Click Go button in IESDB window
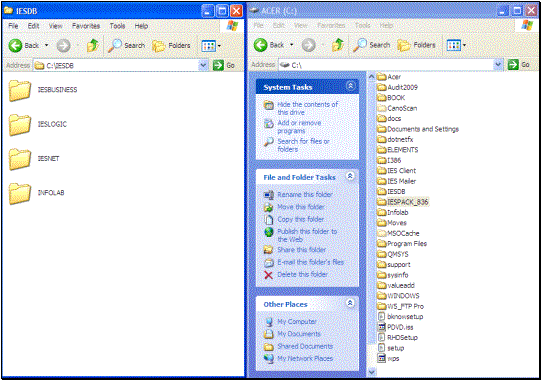 click(x=224, y=65)
